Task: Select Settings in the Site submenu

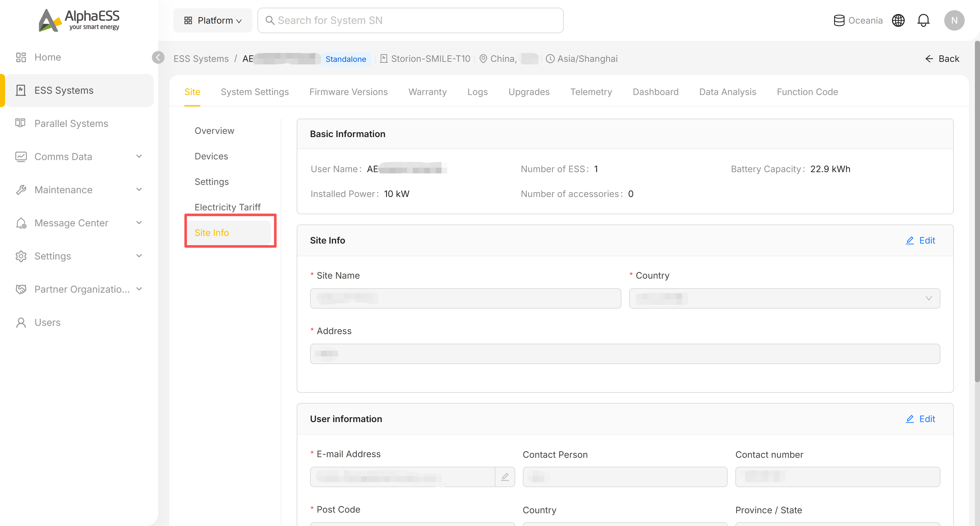Action: (212, 182)
